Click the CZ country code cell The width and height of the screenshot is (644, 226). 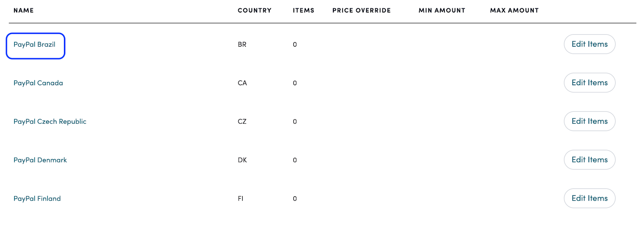(242, 121)
